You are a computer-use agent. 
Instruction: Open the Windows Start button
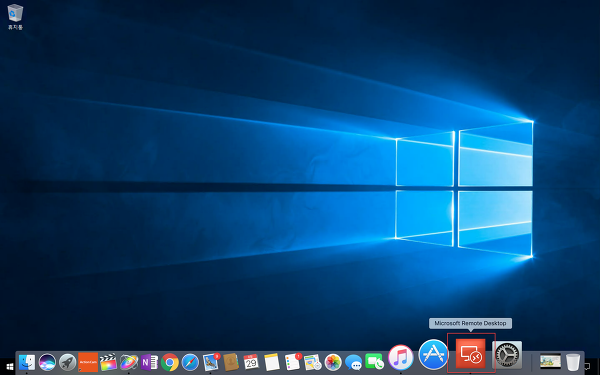10,367
